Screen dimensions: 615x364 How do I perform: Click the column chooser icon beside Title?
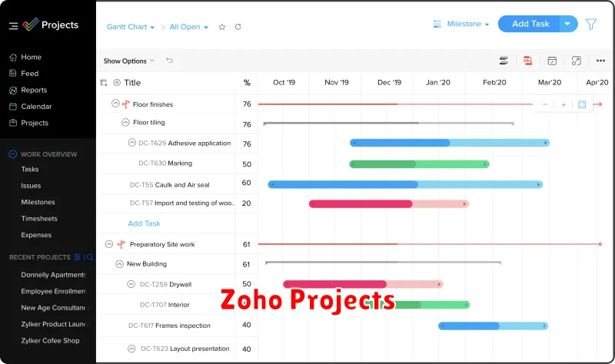pos(104,83)
